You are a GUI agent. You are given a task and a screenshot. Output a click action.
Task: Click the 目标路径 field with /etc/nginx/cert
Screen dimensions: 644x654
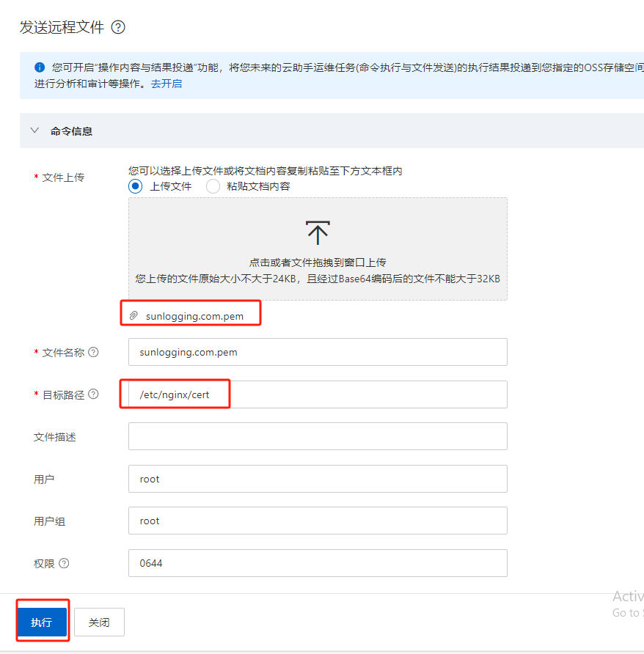tap(318, 394)
